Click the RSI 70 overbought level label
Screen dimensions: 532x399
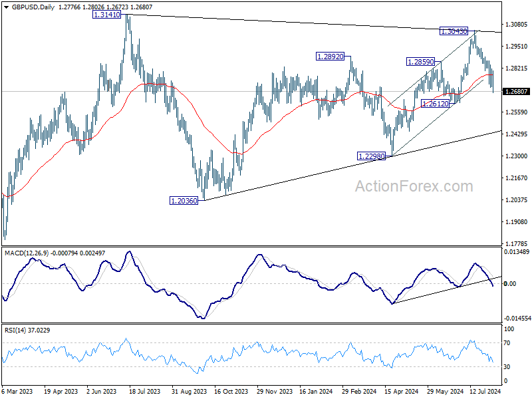click(x=507, y=343)
